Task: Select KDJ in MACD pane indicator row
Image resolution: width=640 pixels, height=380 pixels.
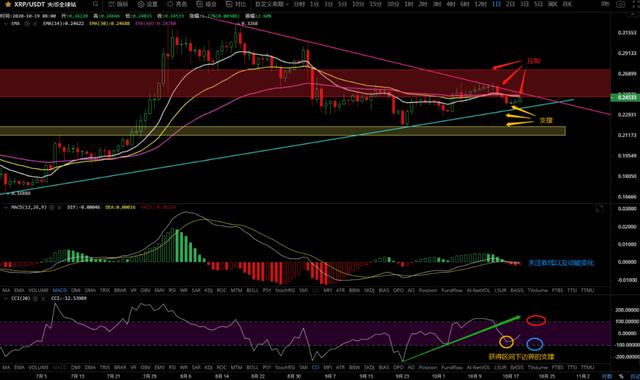Action: tap(209, 290)
